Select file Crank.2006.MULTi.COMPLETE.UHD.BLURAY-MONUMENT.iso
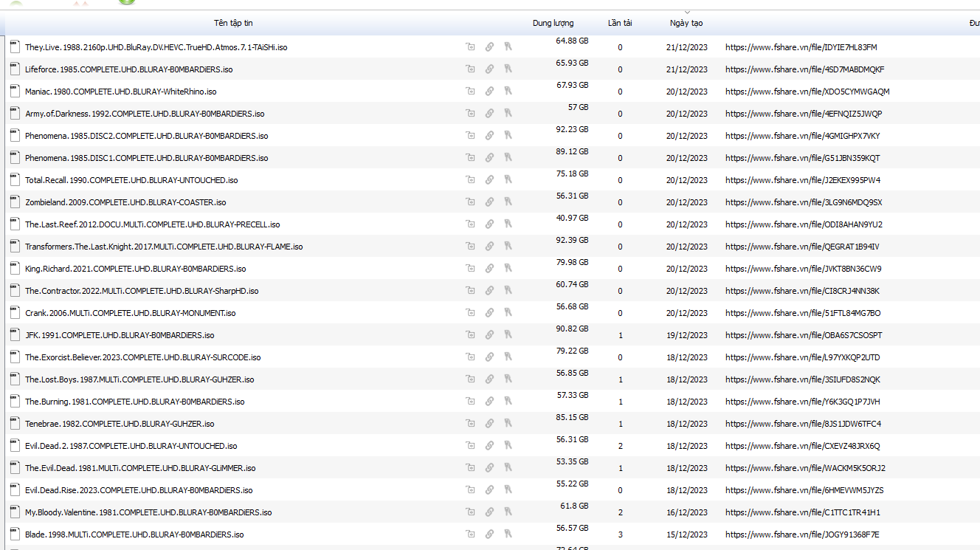 (131, 313)
